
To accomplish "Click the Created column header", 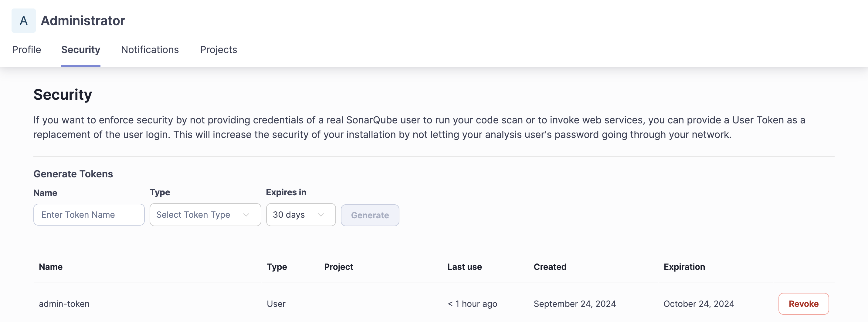I will [x=550, y=267].
